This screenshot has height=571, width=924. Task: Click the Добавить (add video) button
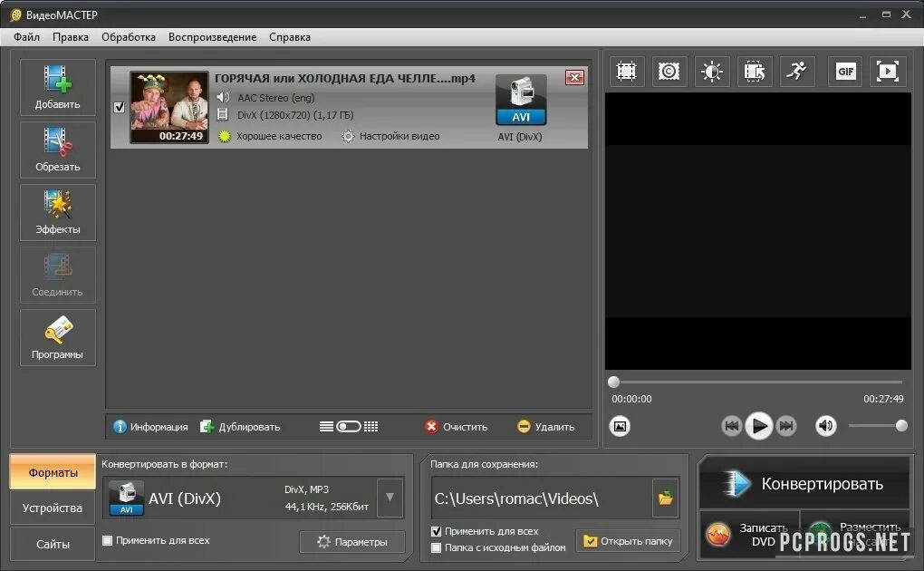pos(58,87)
